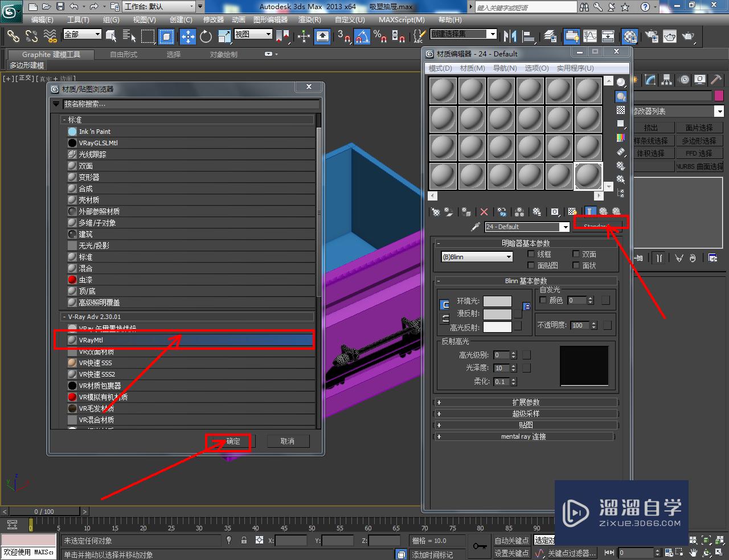The height and width of the screenshot is (560, 729).
Task: Open the 渲染(R) main menu
Action: coord(310,19)
